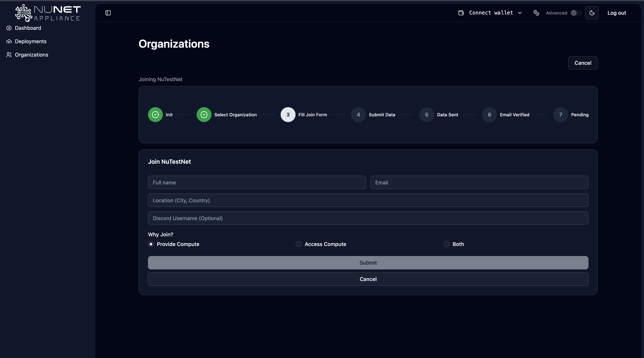Switch theme with the moon icon
The height and width of the screenshot is (358, 644).
tap(592, 13)
